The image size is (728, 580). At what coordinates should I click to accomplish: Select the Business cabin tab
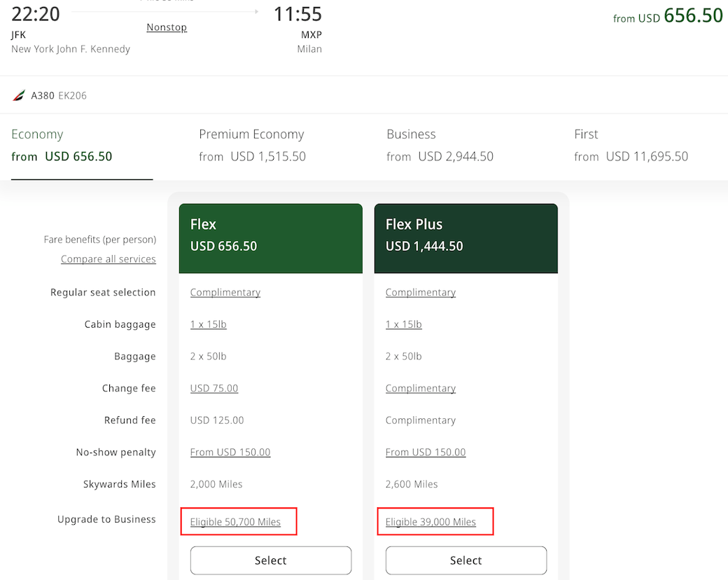[440, 145]
